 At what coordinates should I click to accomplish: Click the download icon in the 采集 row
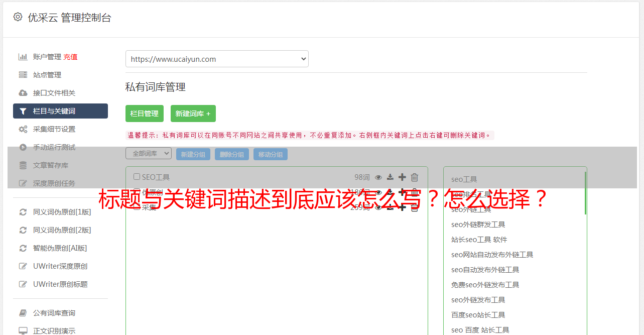[x=390, y=207]
